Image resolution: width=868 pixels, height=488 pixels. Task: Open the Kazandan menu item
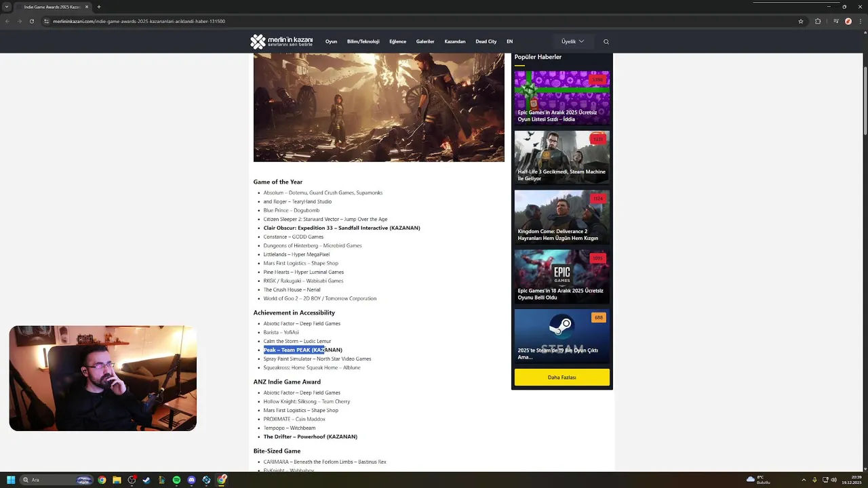coord(455,42)
